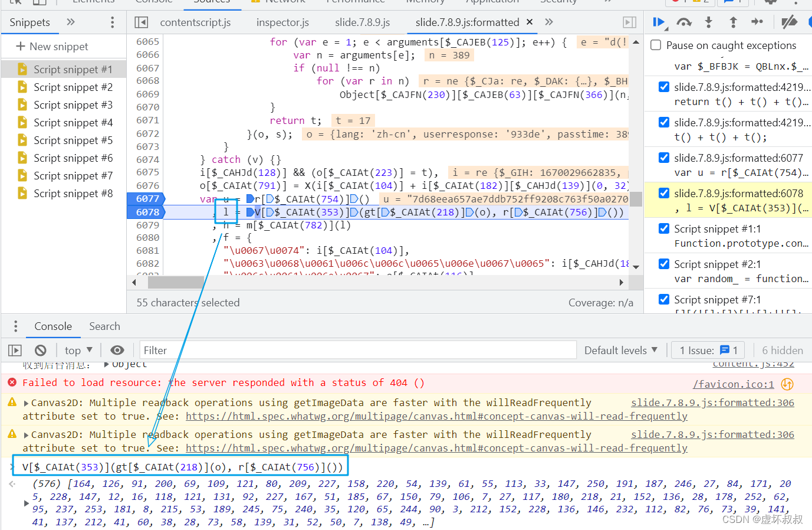Resume script execution with the play button

pos(659,22)
